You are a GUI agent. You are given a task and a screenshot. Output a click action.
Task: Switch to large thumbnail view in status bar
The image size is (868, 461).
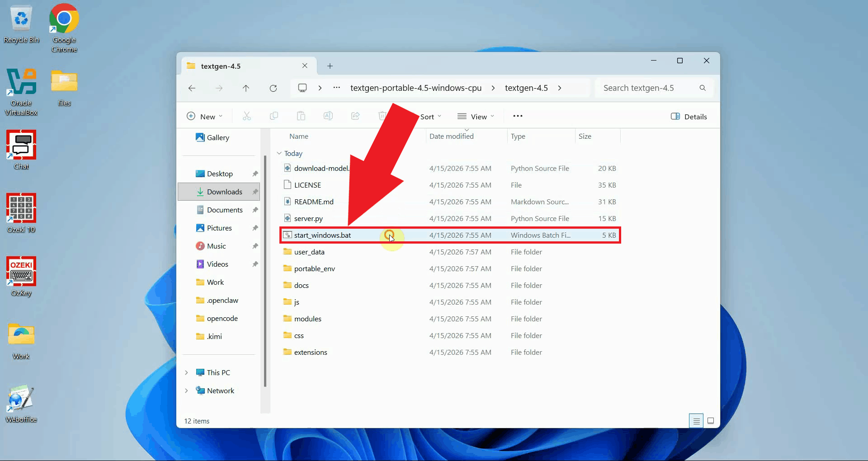pos(711,420)
